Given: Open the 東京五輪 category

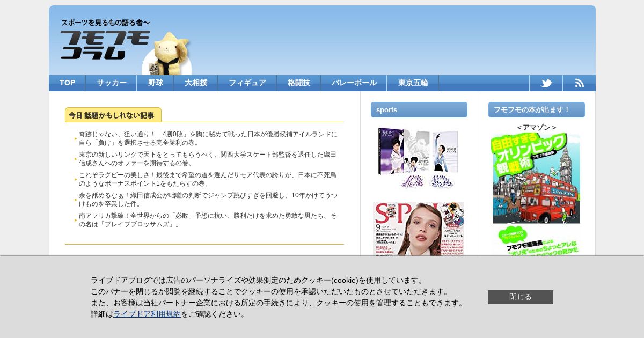Looking at the screenshot, I should (413, 83).
